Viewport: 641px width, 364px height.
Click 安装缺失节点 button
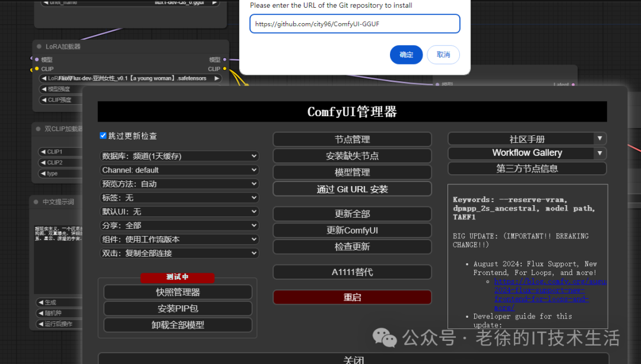coord(352,156)
